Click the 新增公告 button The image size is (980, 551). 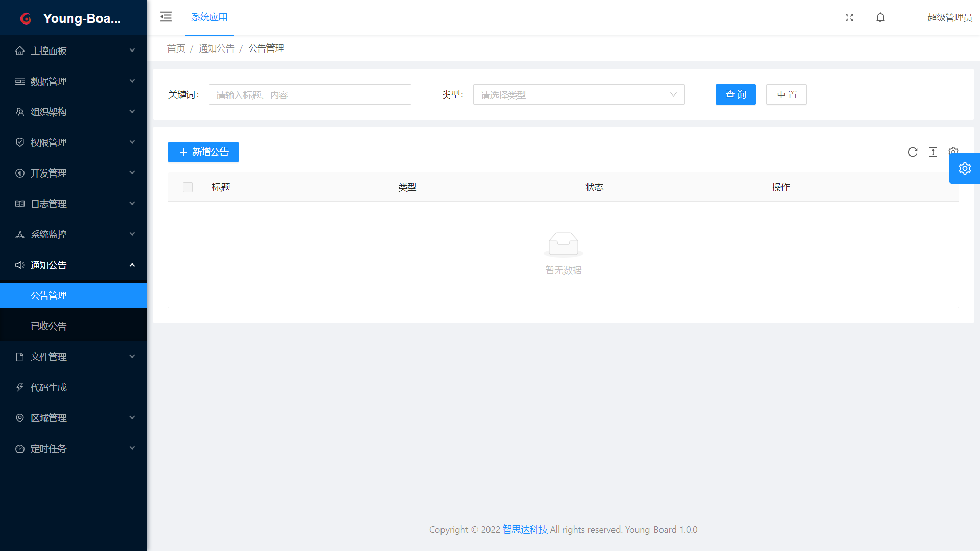204,152
